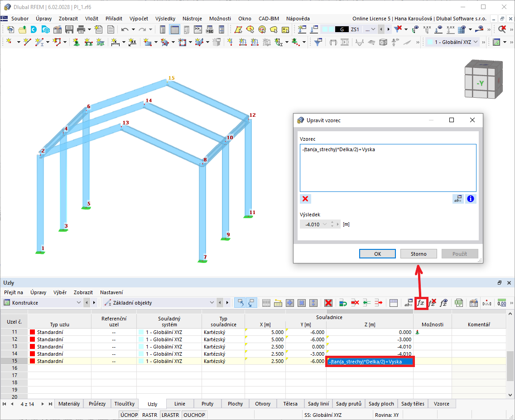Toggle the tables display icon in toolbar

coord(174,29)
